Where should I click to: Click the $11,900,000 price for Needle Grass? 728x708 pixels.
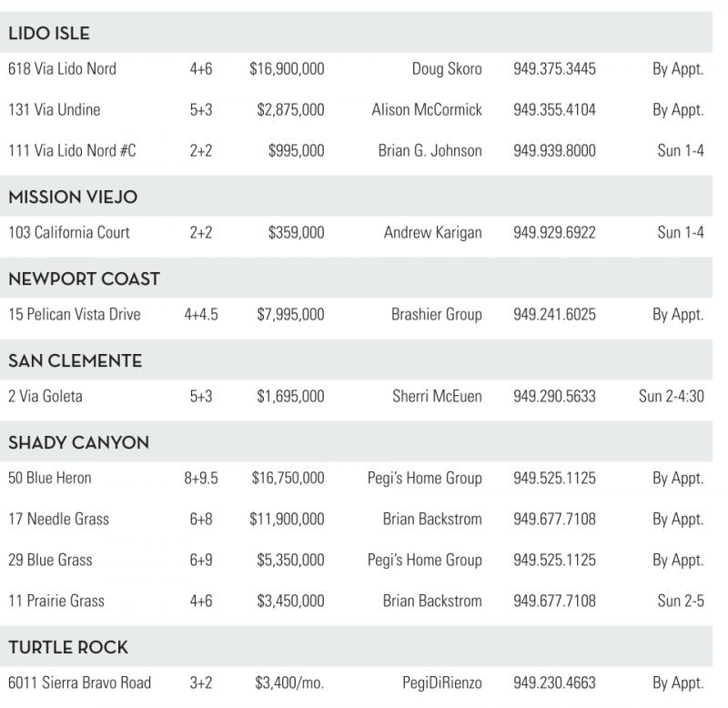287,520
